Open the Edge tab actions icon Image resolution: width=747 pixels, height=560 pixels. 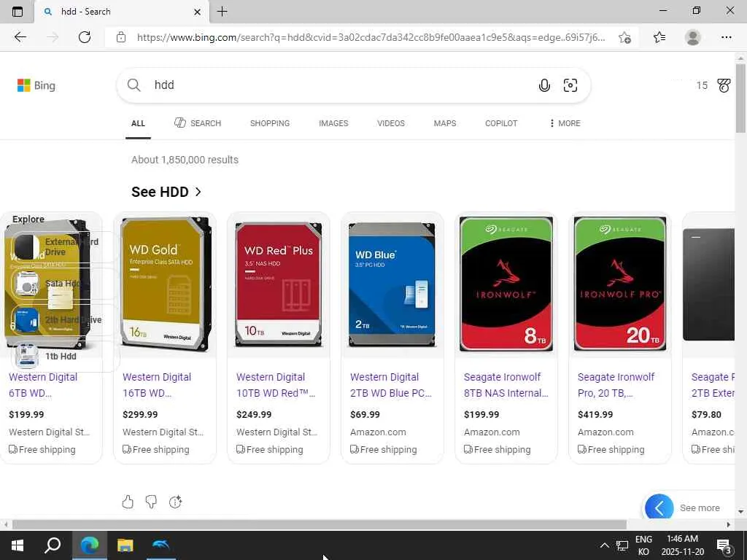pyautogui.click(x=18, y=12)
